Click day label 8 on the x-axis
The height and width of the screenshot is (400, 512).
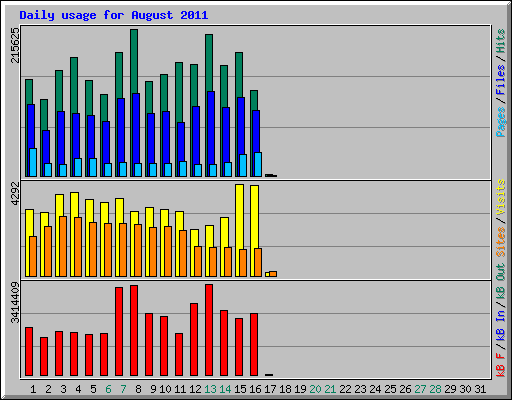pos(138,389)
